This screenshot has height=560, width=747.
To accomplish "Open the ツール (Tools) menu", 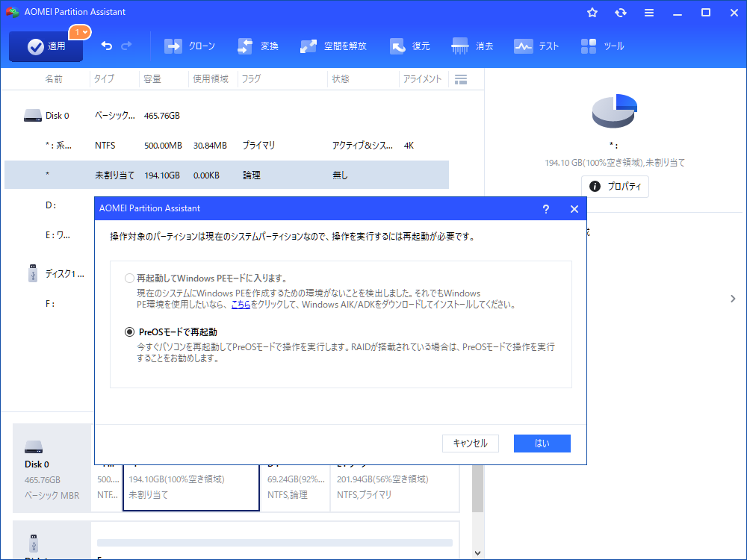I will coord(602,46).
